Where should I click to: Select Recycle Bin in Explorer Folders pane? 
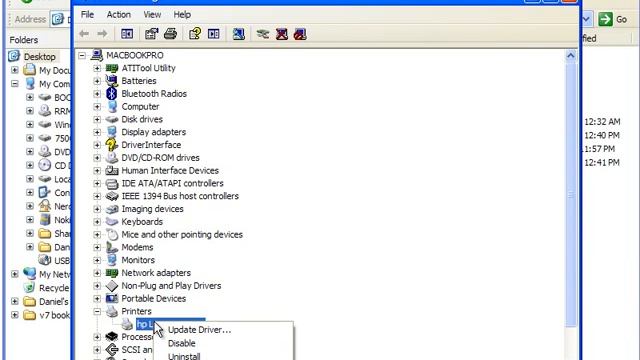(x=54, y=288)
